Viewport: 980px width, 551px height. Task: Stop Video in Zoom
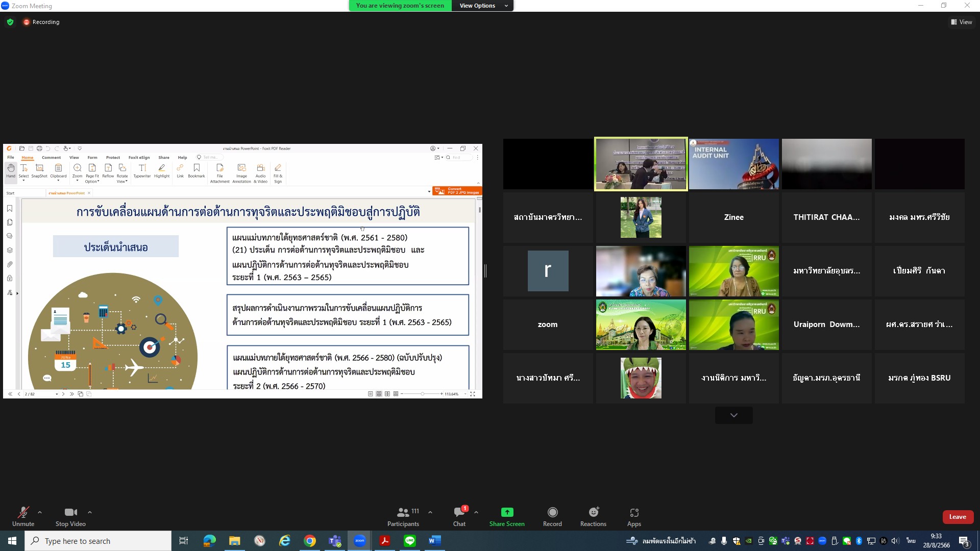click(70, 516)
